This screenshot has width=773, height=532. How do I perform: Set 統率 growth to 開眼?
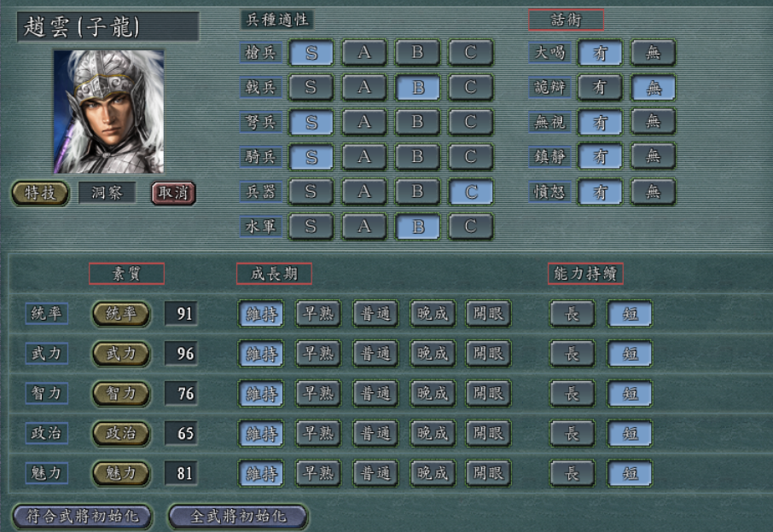click(x=489, y=314)
